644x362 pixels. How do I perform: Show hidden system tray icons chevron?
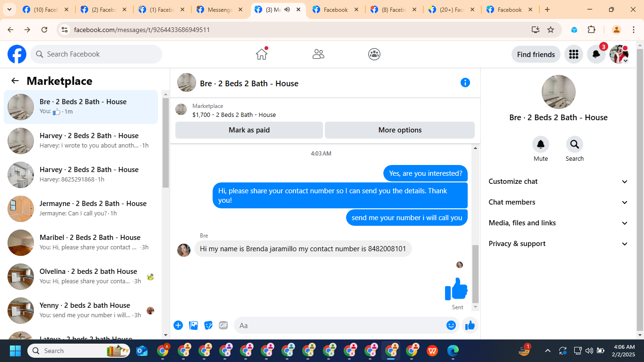(548, 351)
